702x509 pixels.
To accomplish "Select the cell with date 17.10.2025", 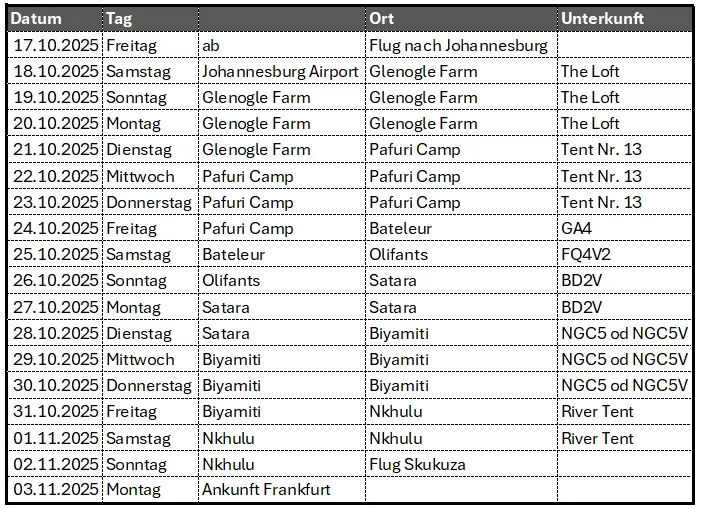I will 55,45.
